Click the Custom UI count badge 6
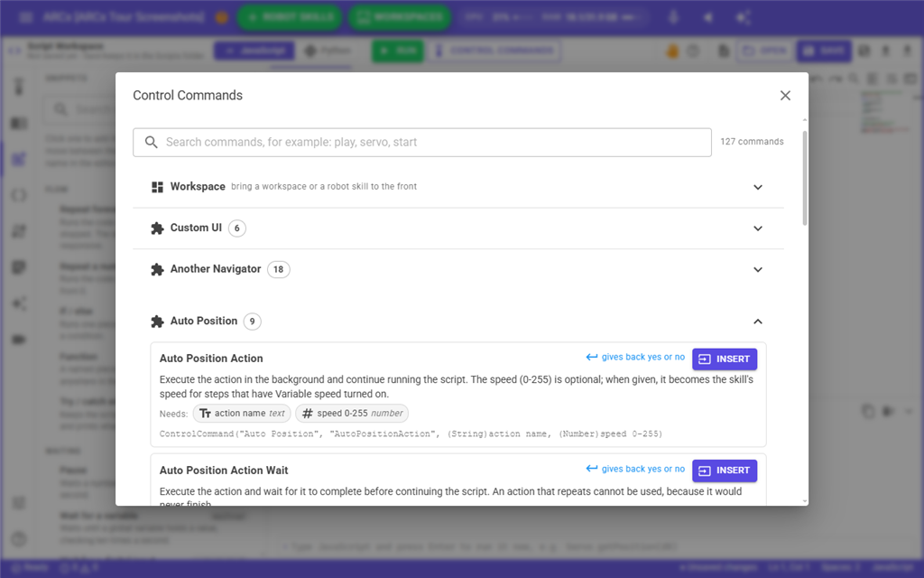924x578 pixels. click(x=237, y=228)
